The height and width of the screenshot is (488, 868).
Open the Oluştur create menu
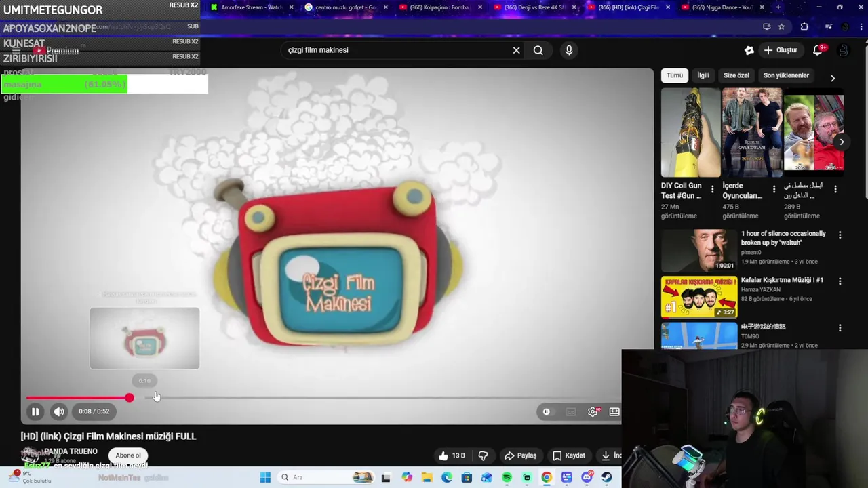pyautogui.click(x=781, y=50)
